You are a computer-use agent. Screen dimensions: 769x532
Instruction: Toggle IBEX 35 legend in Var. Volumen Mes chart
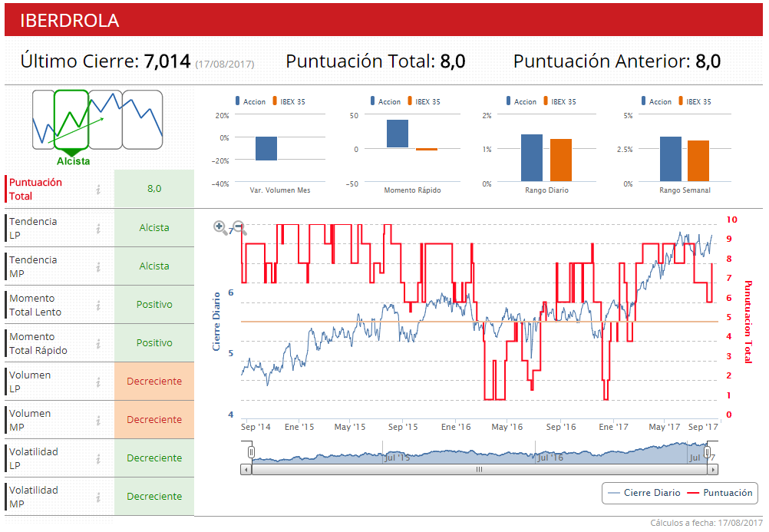(x=289, y=101)
